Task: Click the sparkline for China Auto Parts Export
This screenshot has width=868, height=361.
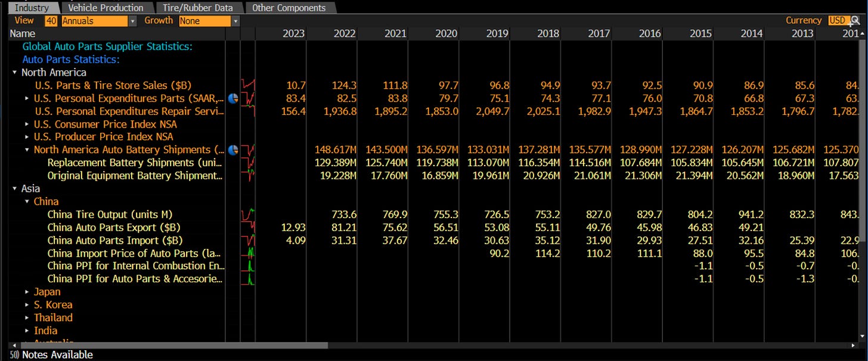Action: click(x=247, y=228)
